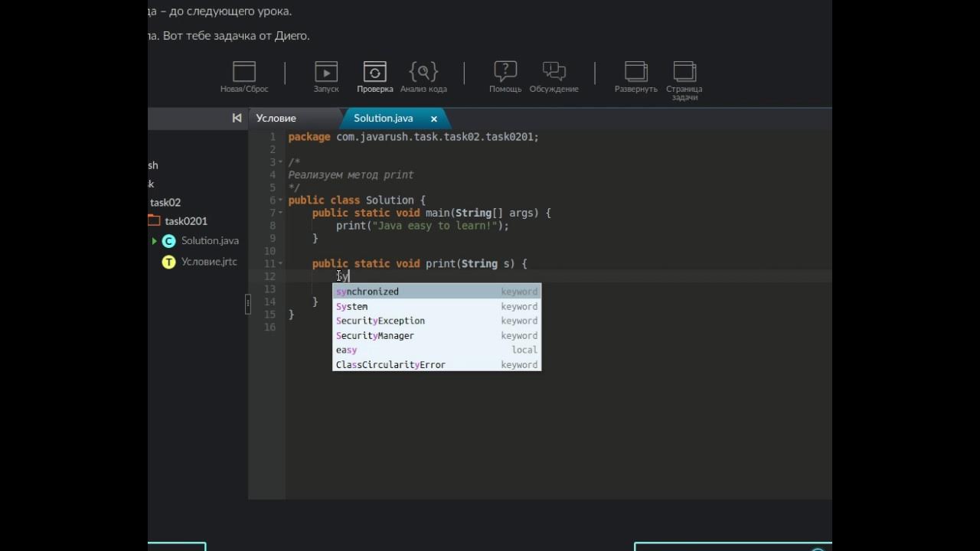Image resolution: width=980 pixels, height=551 pixels.
Task: Choose ClassCircularityError autocomplete suggestion
Action: [436, 364]
